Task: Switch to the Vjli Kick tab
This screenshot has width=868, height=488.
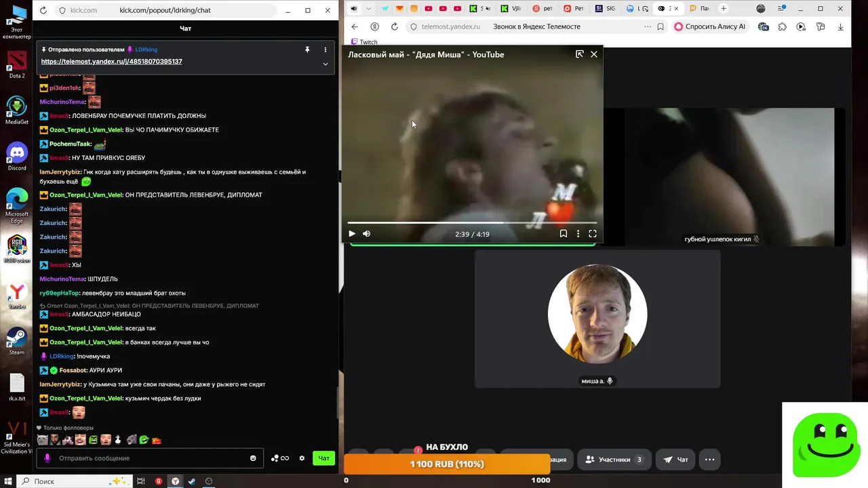Action: (511, 9)
